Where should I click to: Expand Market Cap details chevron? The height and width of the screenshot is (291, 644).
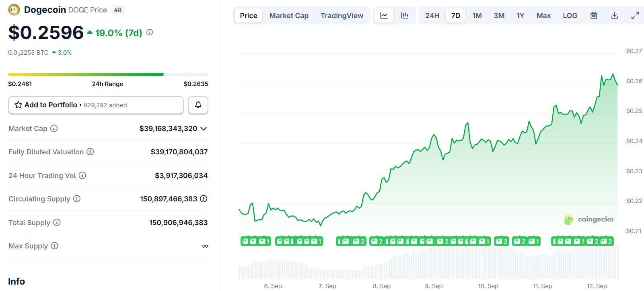[x=204, y=129]
